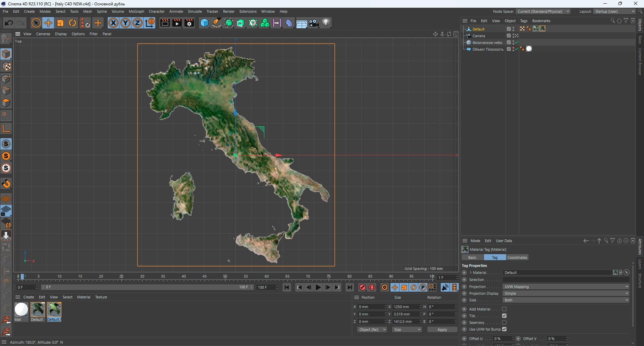The height and width of the screenshot is (346, 644).
Task: Open the Projection dropdown UVW Mapping
Action: click(566, 287)
